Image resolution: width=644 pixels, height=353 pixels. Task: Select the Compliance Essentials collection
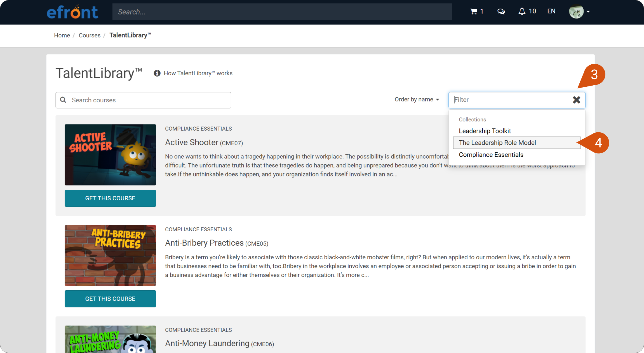[x=491, y=154]
